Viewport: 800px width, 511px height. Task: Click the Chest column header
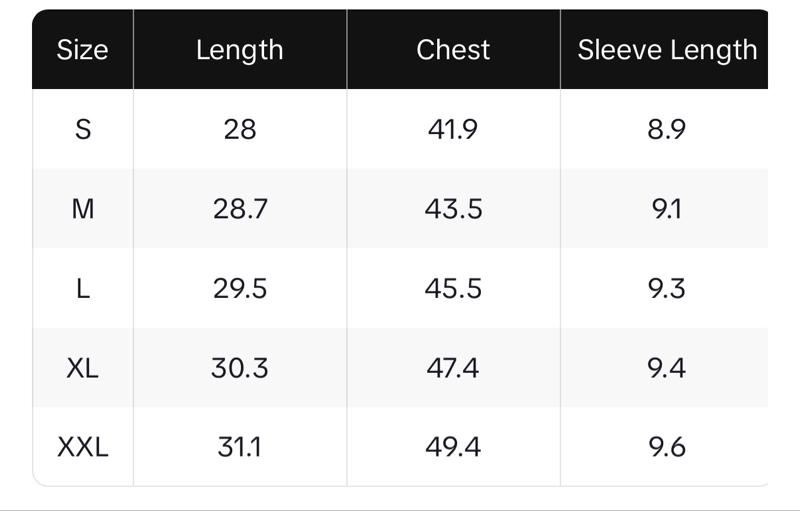click(x=453, y=50)
